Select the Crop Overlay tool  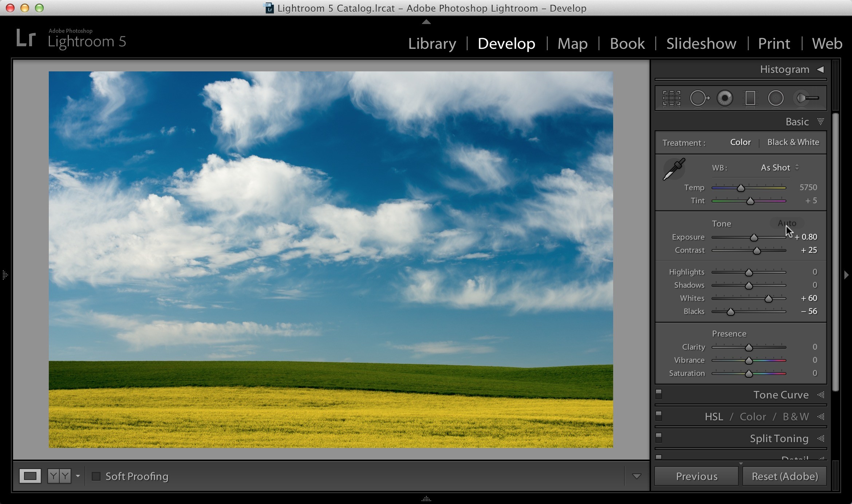(671, 98)
